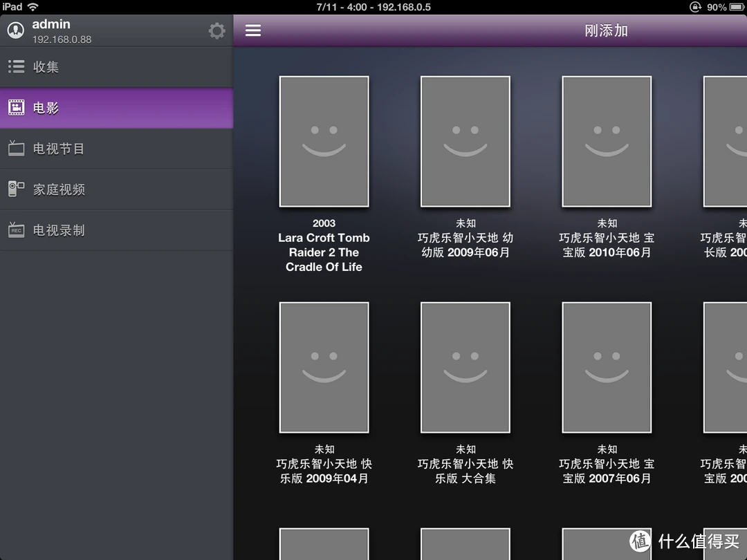The image size is (747, 560).
Task: Click the 家庭视频 camcorder icon
Action: 16,189
